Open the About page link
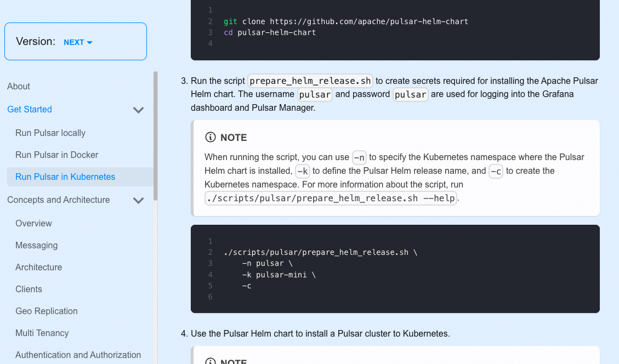The height and width of the screenshot is (364, 619). coord(19,87)
